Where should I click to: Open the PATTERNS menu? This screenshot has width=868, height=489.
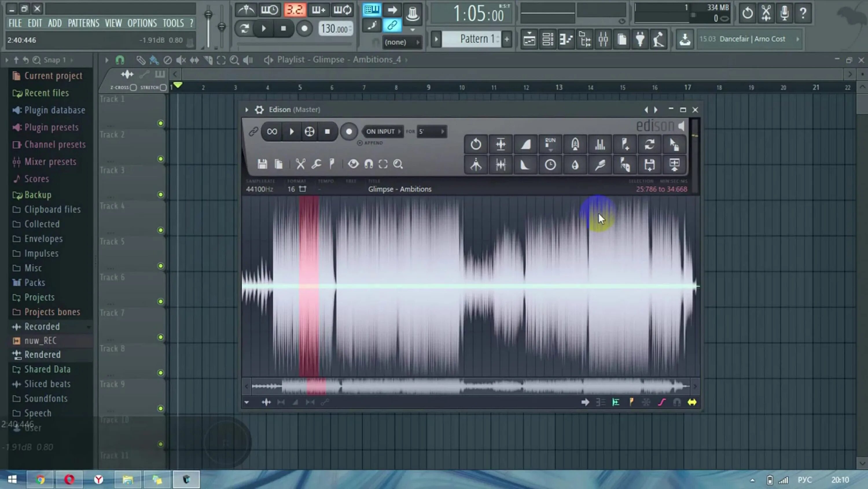coord(84,23)
